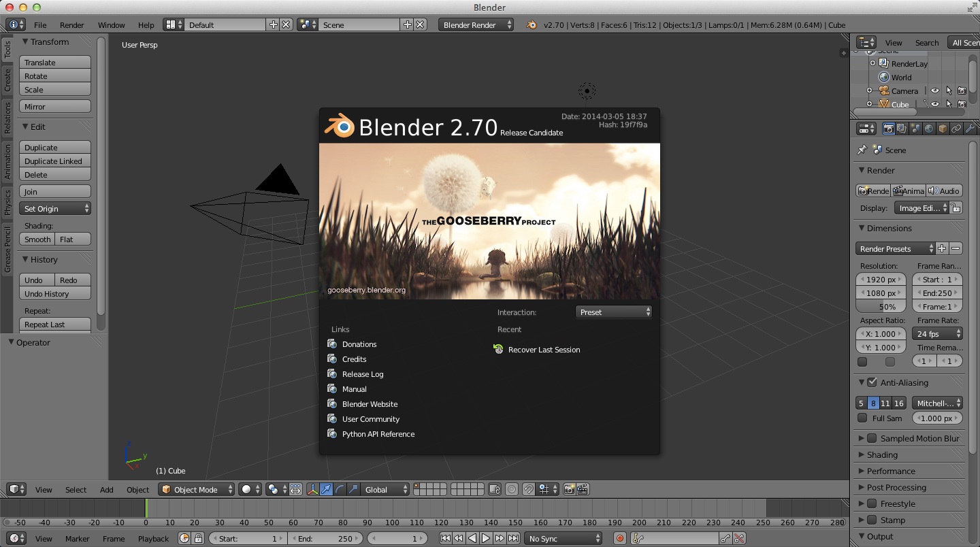This screenshot has height=547, width=980.
Task: Click the Duplicate Linked button
Action: [x=54, y=161]
